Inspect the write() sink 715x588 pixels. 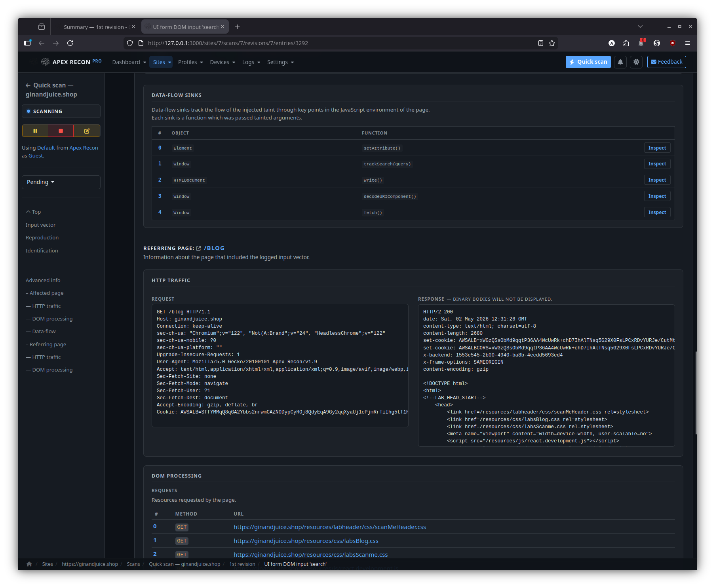[x=657, y=180]
